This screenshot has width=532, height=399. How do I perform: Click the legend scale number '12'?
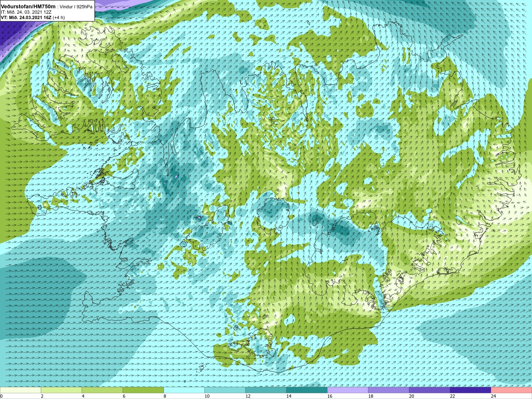(248, 397)
